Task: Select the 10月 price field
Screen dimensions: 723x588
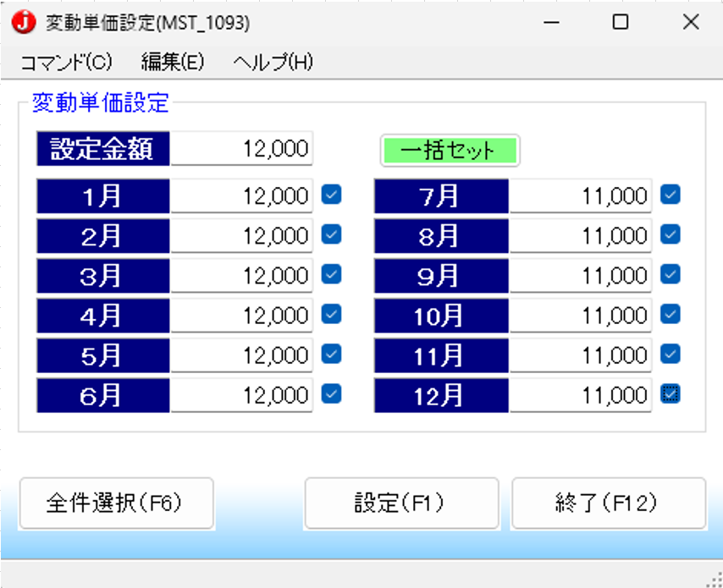Action: tap(581, 316)
